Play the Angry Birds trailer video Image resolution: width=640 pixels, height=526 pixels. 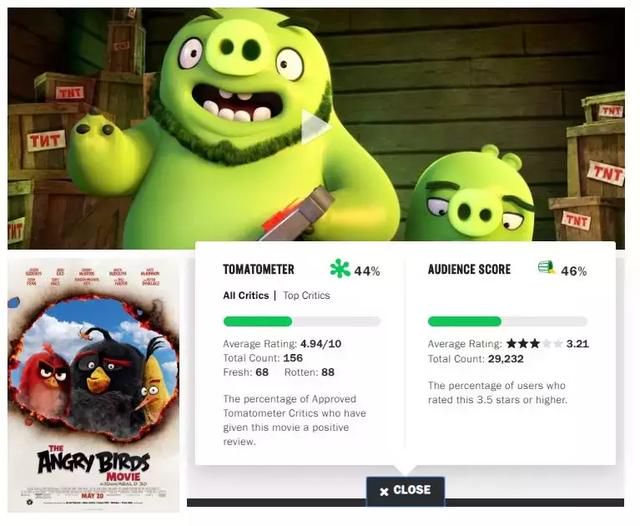coord(315,127)
